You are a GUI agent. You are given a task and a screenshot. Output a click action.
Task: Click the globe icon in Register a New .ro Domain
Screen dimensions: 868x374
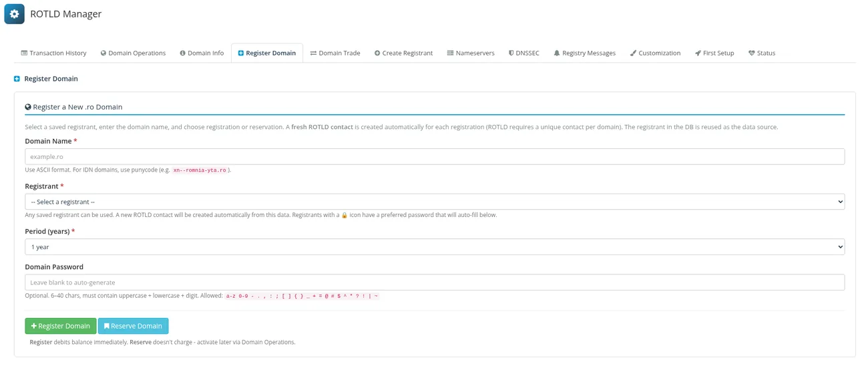point(28,107)
